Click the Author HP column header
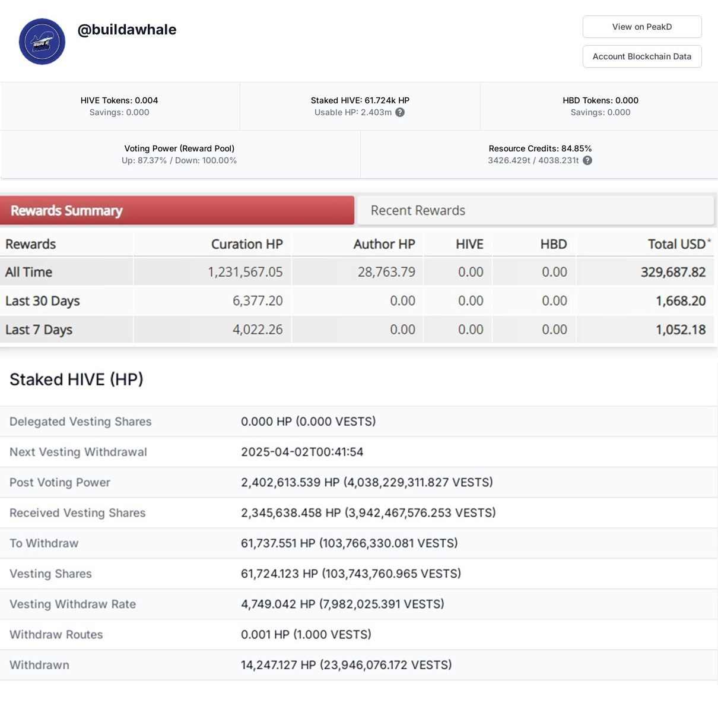 point(384,244)
